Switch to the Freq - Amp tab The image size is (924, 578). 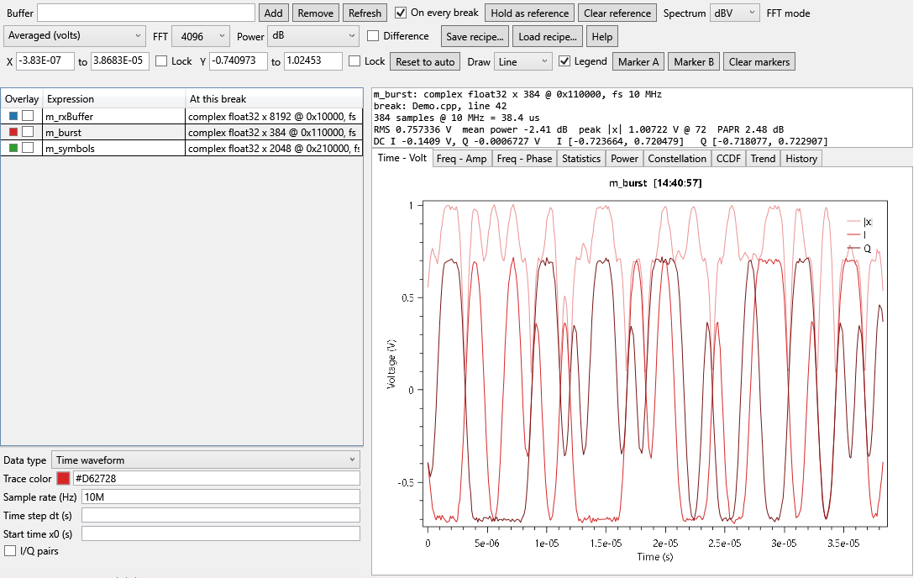461,159
